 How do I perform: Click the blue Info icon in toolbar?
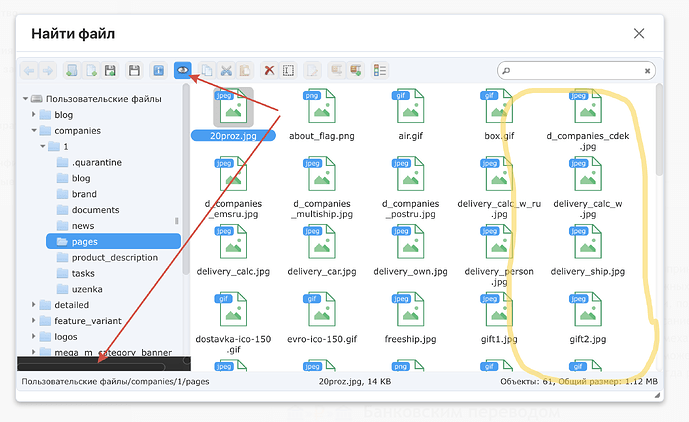pyautogui.click(x=158, y=71)
